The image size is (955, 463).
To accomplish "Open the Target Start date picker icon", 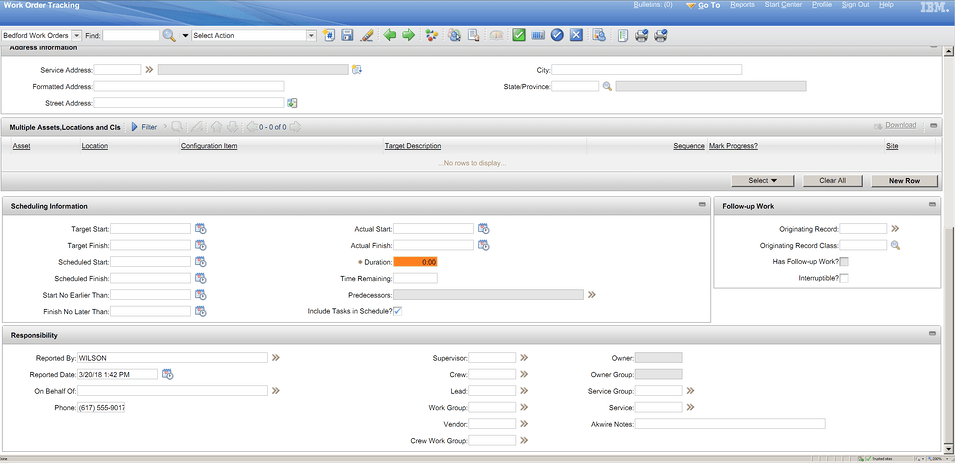I will coord(201,229).
